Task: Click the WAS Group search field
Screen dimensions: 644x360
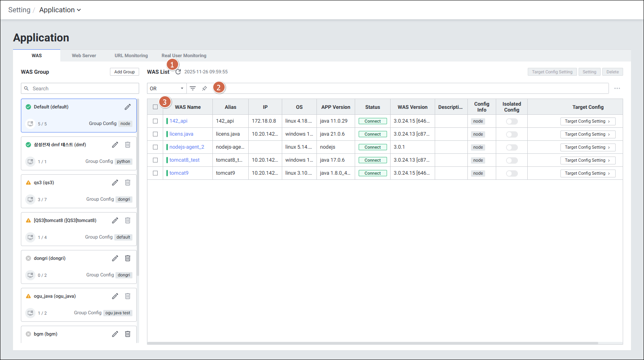Action: [80, 88]
